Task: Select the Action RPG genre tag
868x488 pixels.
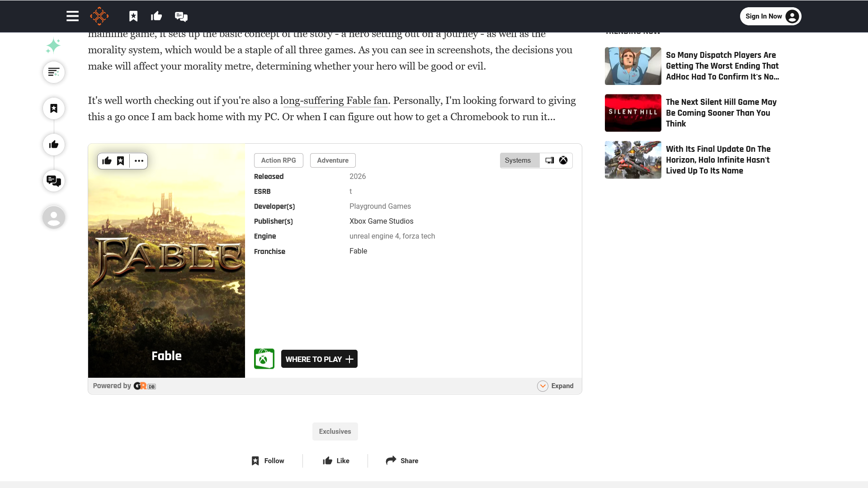Action: 278,160
